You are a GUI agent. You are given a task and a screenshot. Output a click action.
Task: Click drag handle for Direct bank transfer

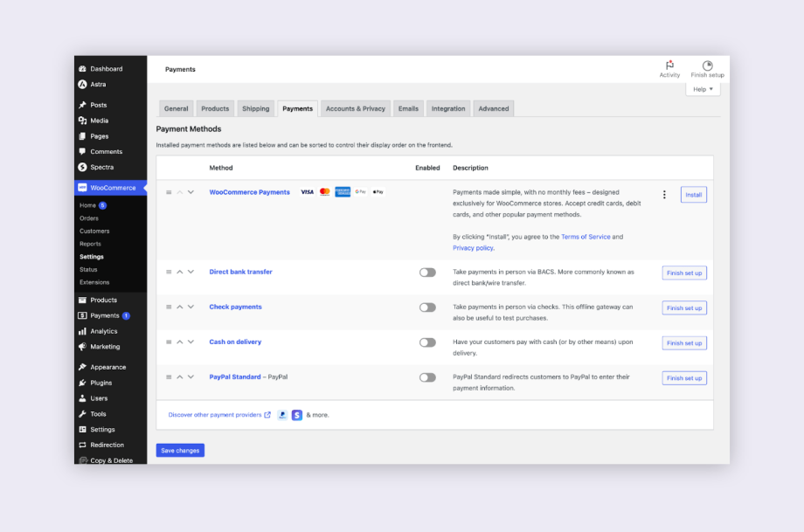169,272
